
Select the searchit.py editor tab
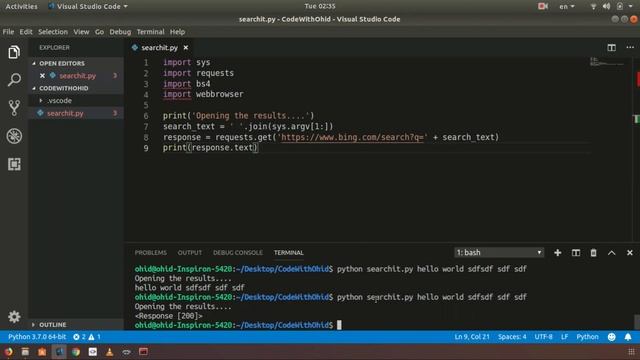point(159,48)
